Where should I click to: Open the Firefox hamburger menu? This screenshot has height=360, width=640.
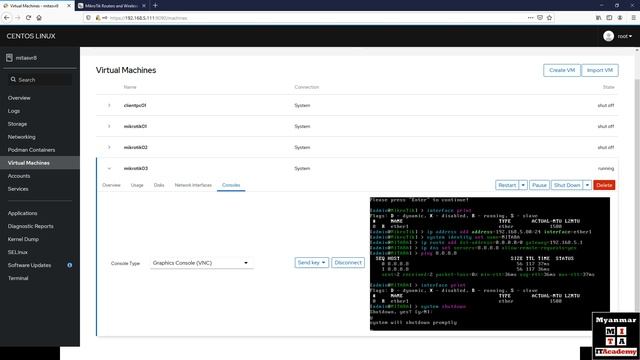633,18
